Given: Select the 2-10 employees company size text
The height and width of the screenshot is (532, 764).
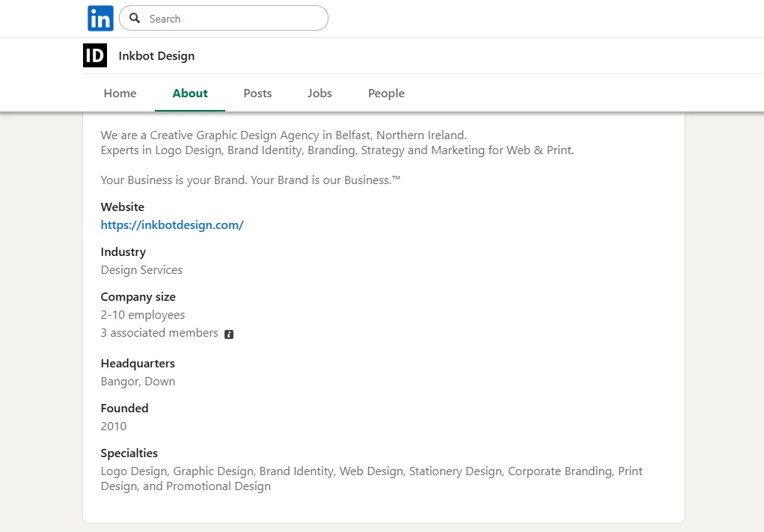Looking at the screenshot, I should pyautogui.click(x=143, y=314).
